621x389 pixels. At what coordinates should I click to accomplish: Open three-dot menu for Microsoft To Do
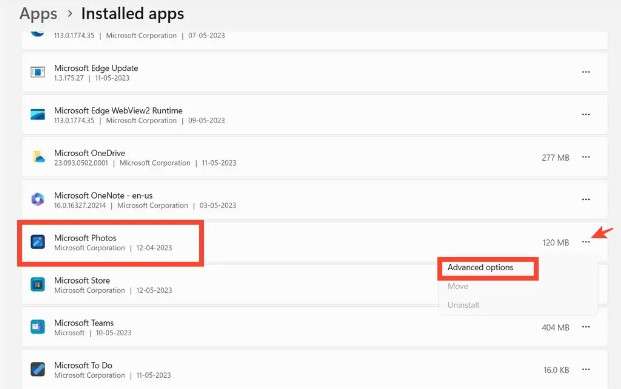click(x=586, y=370)
